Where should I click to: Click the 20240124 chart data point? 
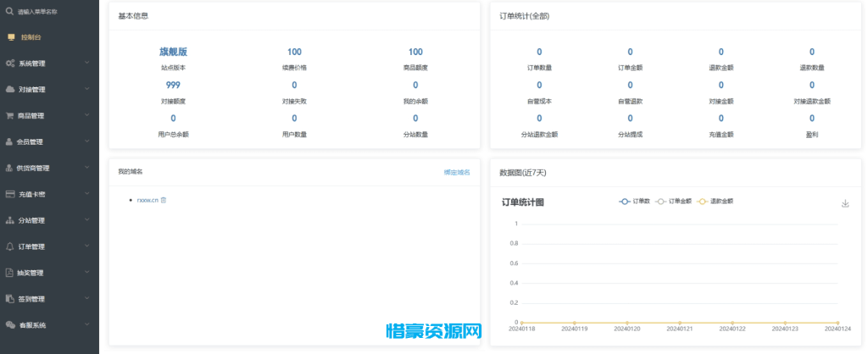[x=837, y=323]
